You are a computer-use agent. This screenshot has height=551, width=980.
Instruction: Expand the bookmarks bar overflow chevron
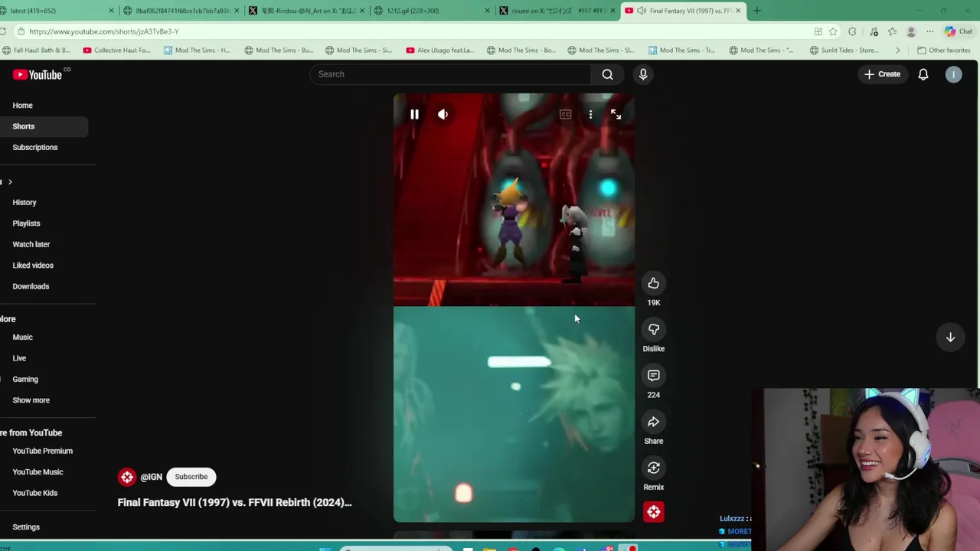[897, 51]
